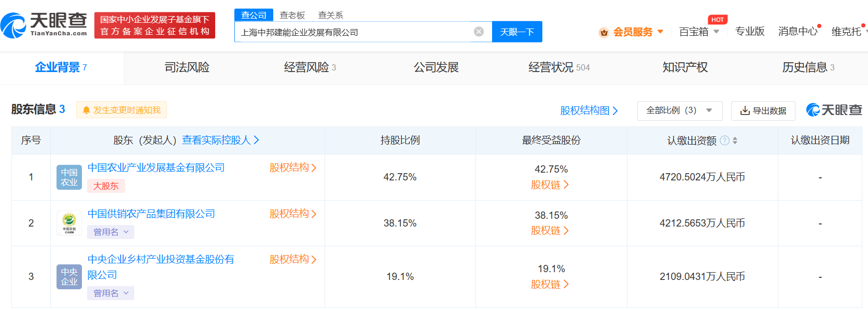The image size is (868, 310).
Task: Click the bell icon for change notifications
Action: tap(86, 110)
